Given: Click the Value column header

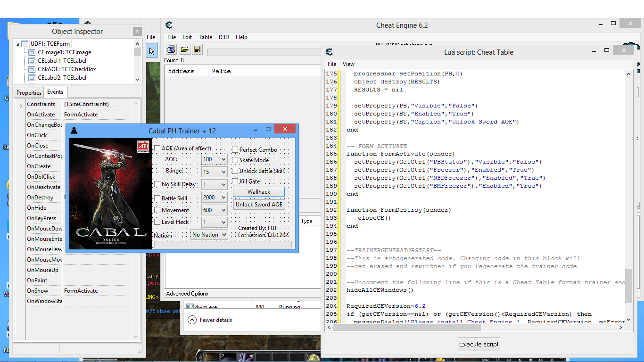Looking at the screenshot, I should pos(264,71).
